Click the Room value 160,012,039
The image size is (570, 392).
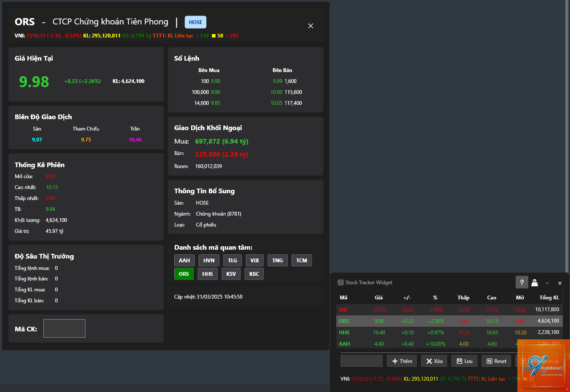pos(208,166)
